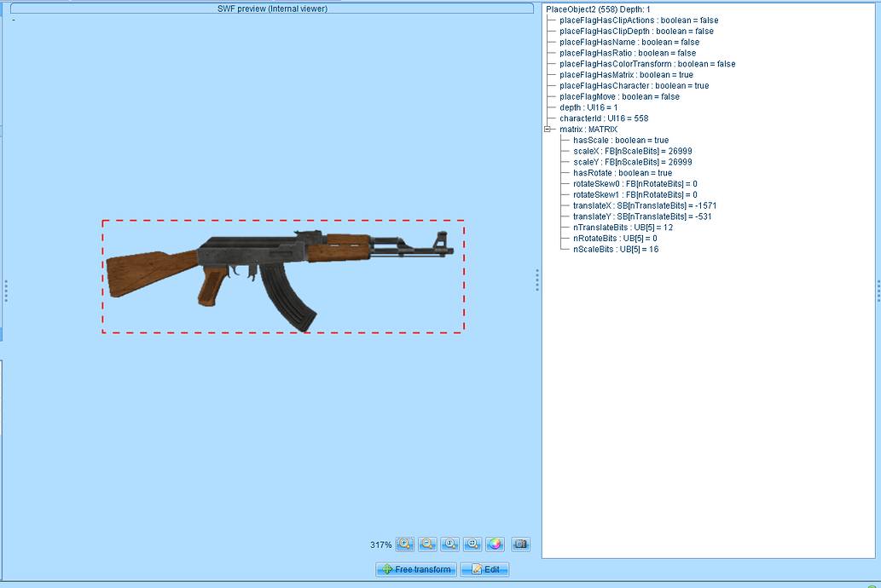Zoom in on the SWF preview
The width and height of the screenshot is (881, 588).
tap(404, 545)
